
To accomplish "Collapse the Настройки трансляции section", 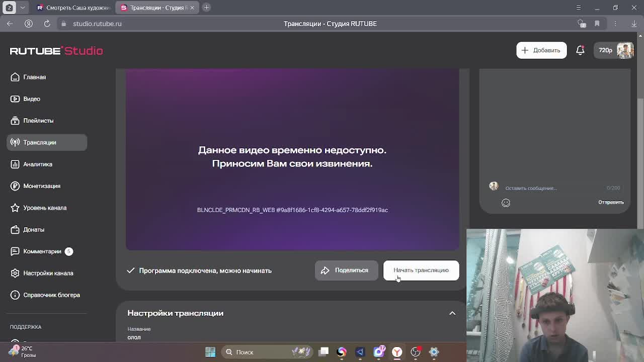I will pyautogui.click(x=452, y=313).
